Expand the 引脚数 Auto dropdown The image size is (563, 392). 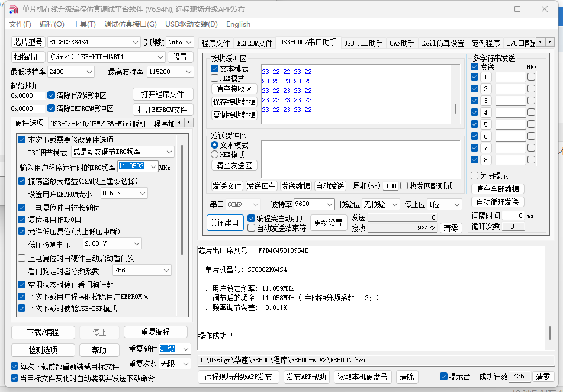[x=189, y=43]
